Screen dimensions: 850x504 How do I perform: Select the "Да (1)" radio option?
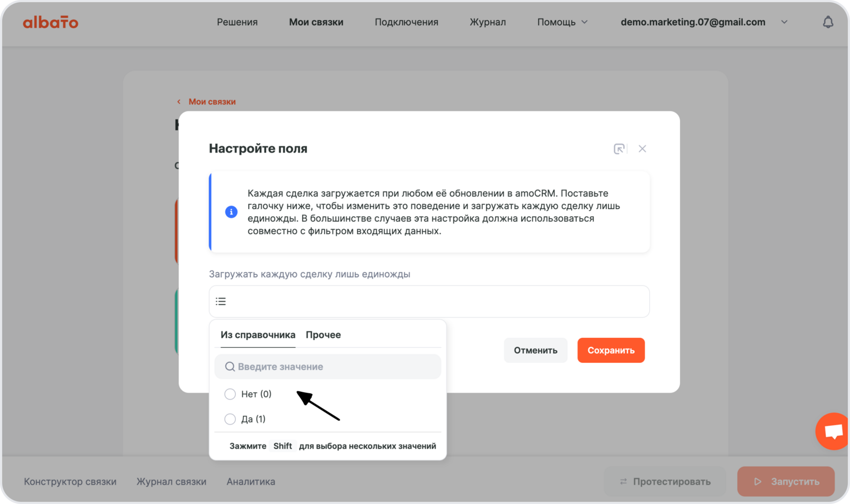230,419
